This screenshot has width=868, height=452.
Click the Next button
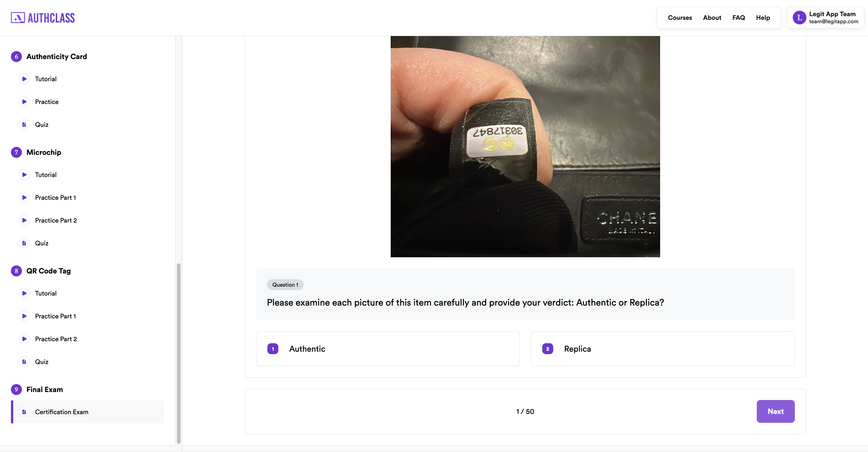775,412
